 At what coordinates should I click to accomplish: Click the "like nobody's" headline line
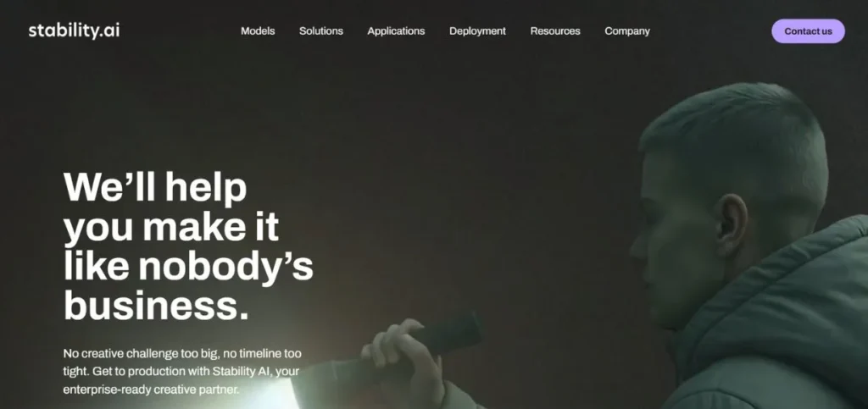pos(188,267)
